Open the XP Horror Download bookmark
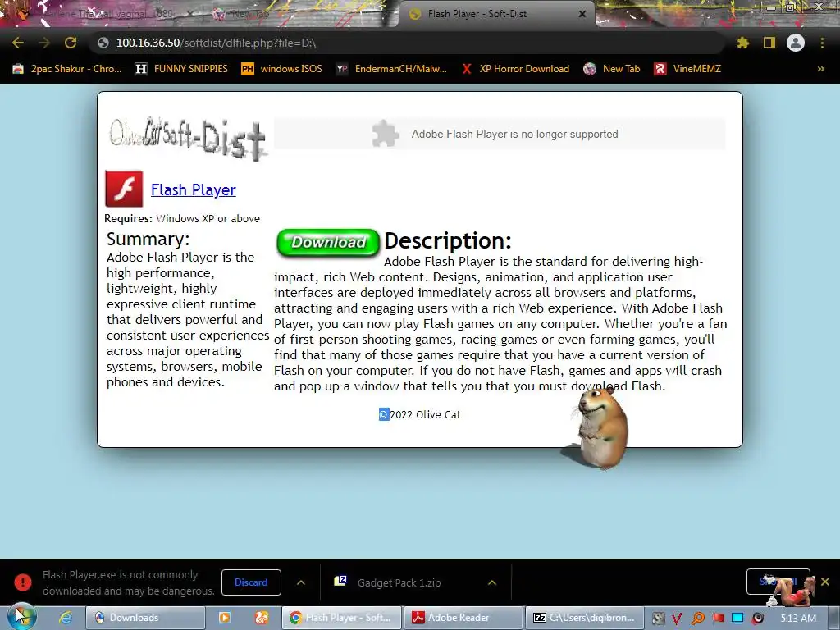Image resolution: width=840 pixels, height=630 pixels. coord(515,69)
